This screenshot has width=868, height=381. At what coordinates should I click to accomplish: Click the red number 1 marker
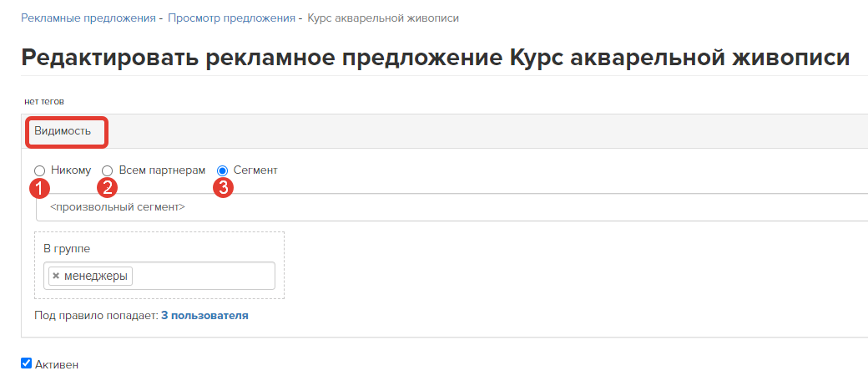[39, 188]
